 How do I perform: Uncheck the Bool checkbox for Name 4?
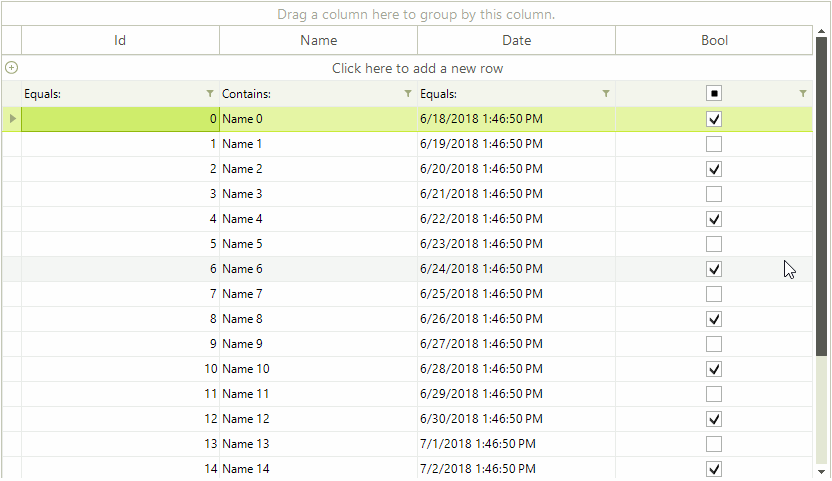714,219
